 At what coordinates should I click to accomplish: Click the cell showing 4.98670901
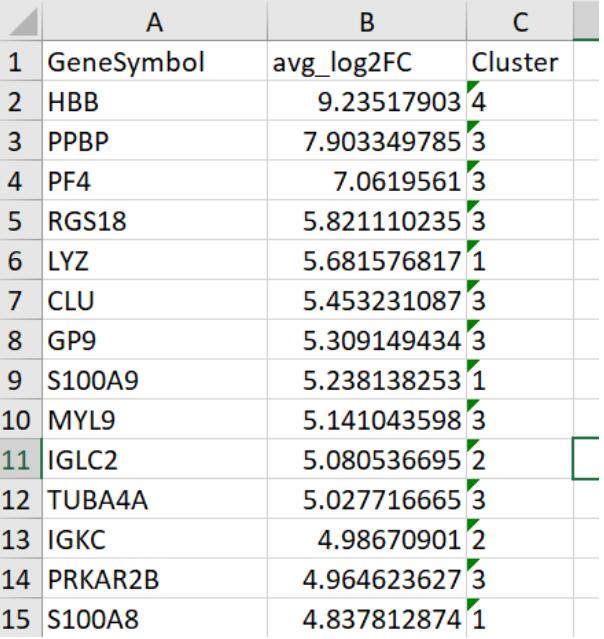pos(369,543)
